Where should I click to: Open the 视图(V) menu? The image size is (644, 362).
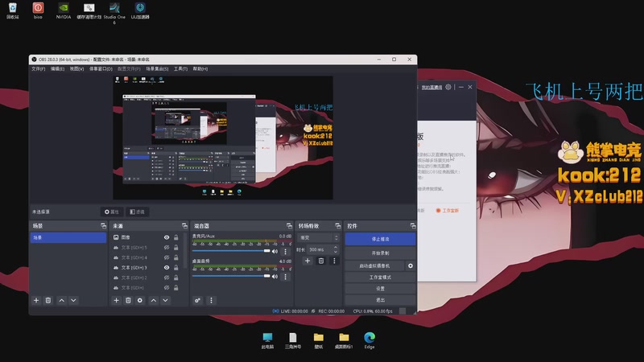(76, 69)
